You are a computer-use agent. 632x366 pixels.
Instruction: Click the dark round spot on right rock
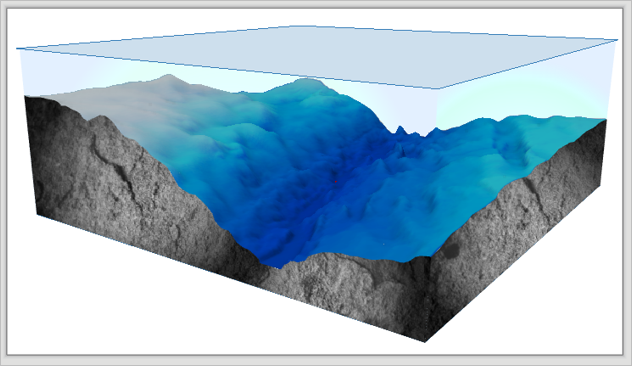451,251
